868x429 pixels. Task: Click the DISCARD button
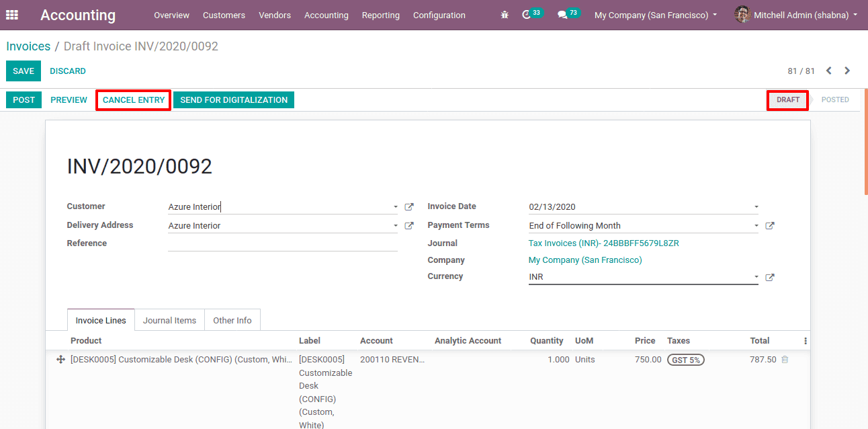point(68,71)
